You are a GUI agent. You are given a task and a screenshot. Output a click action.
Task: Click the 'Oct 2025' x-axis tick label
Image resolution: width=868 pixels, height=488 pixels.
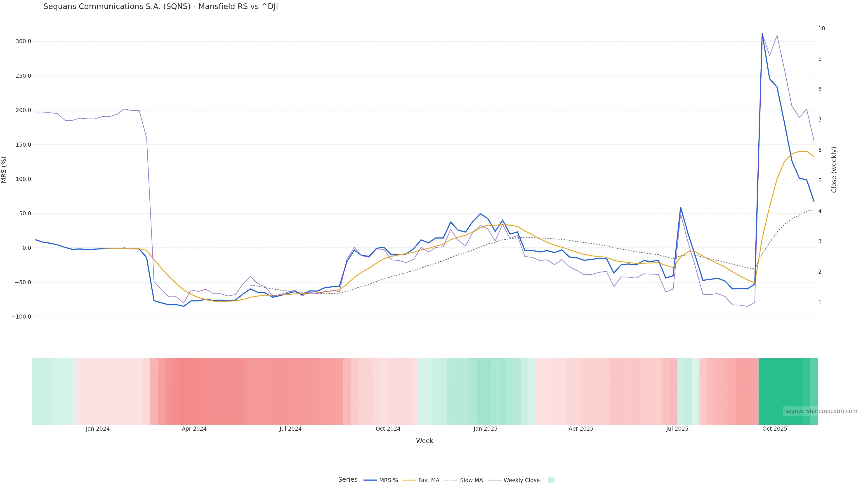775,429
